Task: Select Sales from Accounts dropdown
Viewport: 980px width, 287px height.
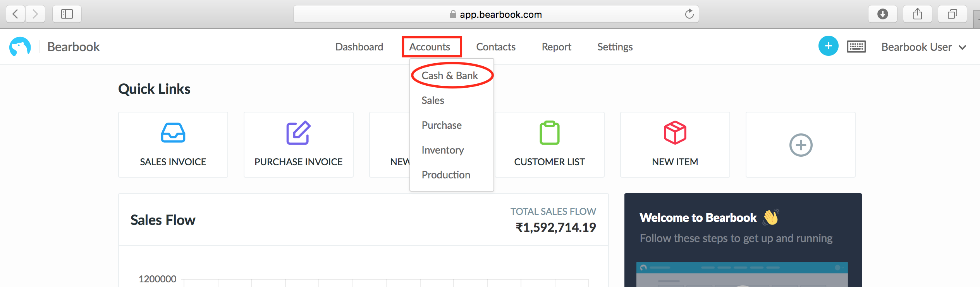Action: point(433,100)
